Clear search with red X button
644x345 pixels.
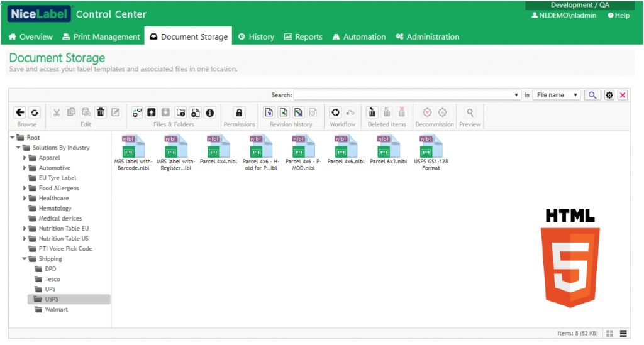point(623,95)
